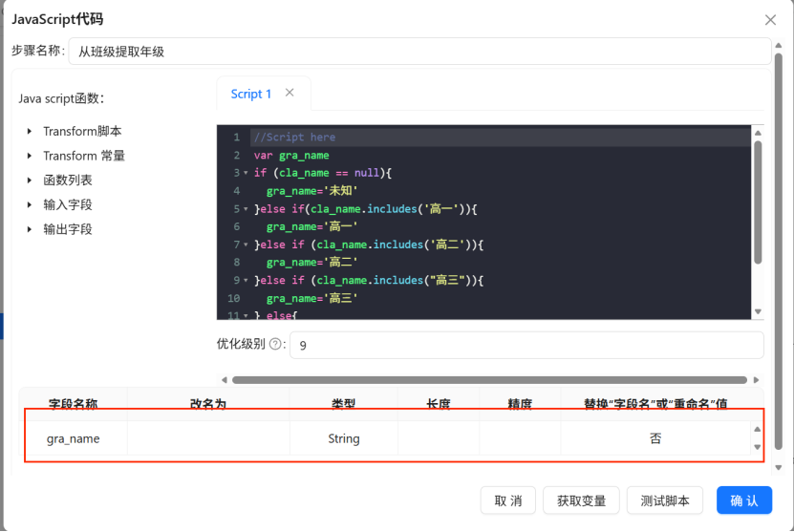The height and width of the screenshot is (532, 794).
Task: Expand the Transform脚本 tree node
Action: (30, 131)
